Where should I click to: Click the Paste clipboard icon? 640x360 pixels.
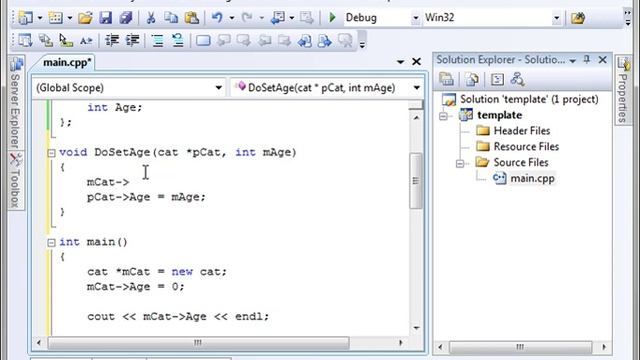tap(192, 18)
